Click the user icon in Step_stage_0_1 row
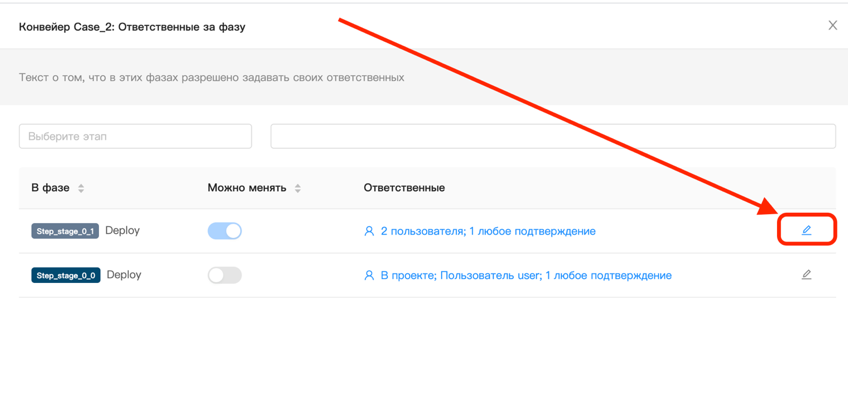Screen dimensions: 848x416 [x=369, y=231]
